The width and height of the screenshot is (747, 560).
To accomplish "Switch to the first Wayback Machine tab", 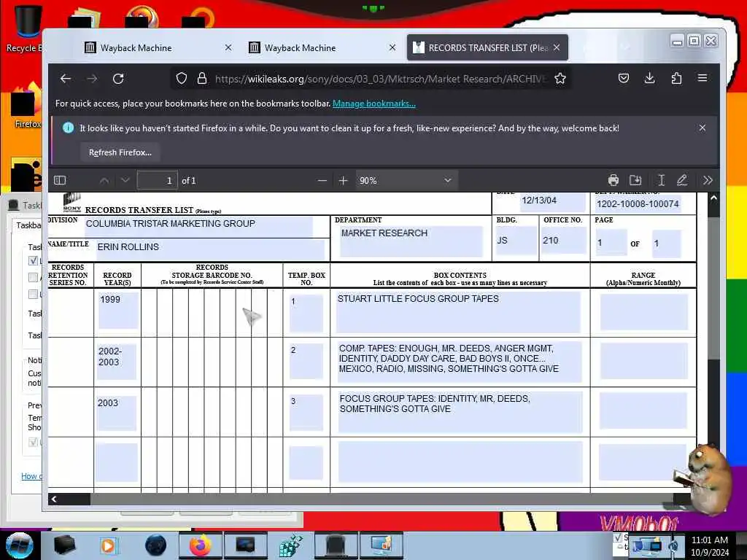I will coord(158,47).
